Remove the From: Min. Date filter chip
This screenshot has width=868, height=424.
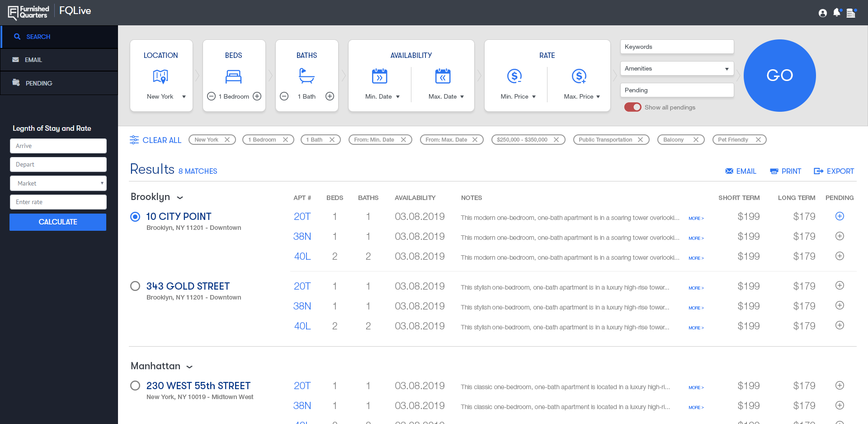point(404,140)
